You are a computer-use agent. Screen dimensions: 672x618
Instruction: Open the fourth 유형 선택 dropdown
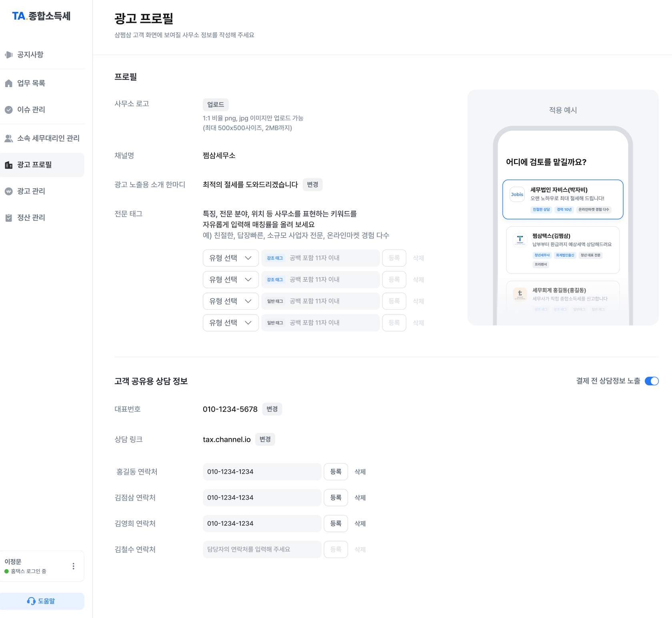(x=231, y=323)
